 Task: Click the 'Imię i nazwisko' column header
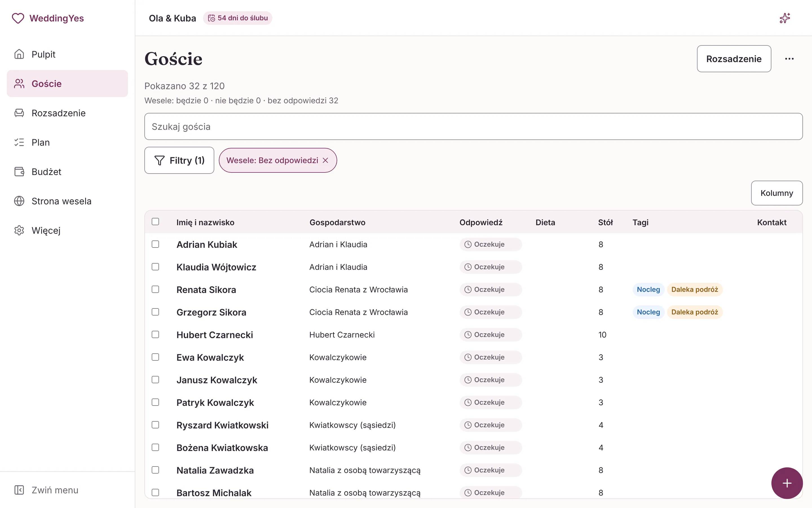[205, 222]
